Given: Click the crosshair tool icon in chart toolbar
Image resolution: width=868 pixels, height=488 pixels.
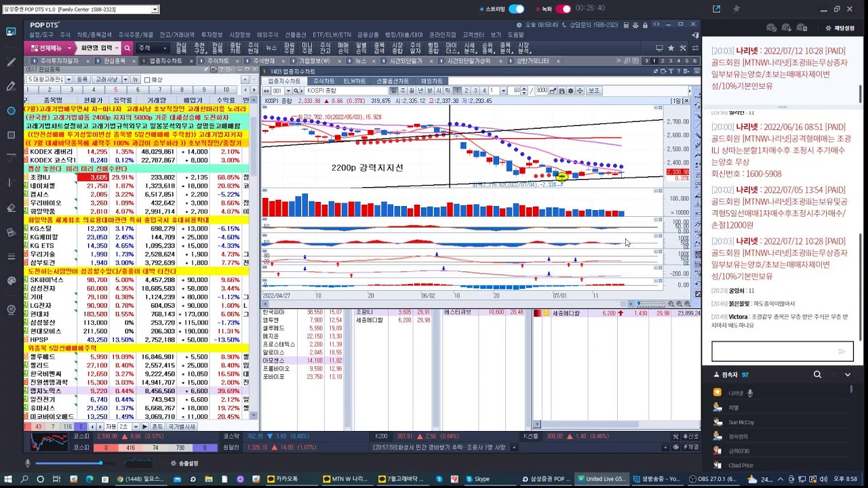Looking at the screenshot, I should click(x=579, y=91).
